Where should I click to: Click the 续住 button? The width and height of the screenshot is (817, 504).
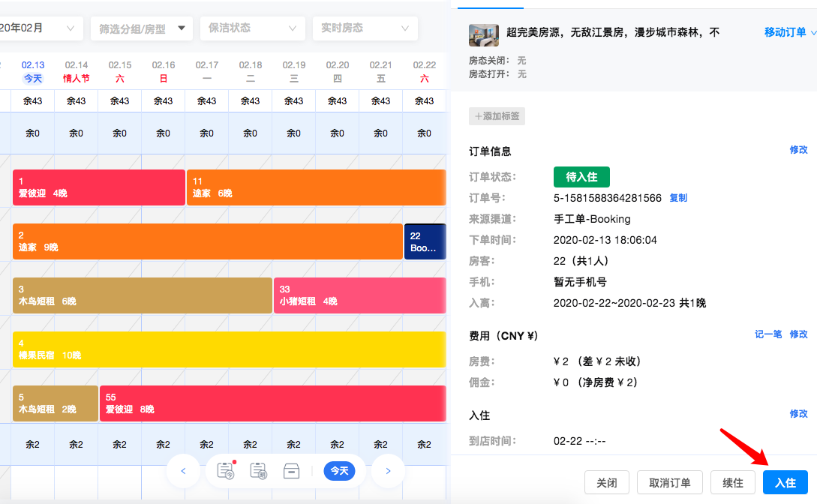pos(733,483)
